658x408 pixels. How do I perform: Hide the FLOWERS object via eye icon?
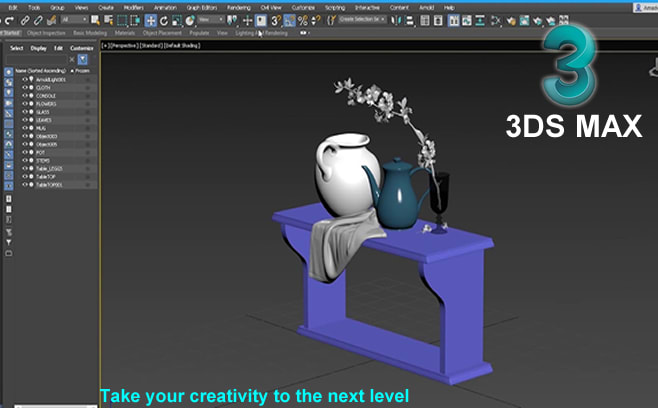[25, 104]
